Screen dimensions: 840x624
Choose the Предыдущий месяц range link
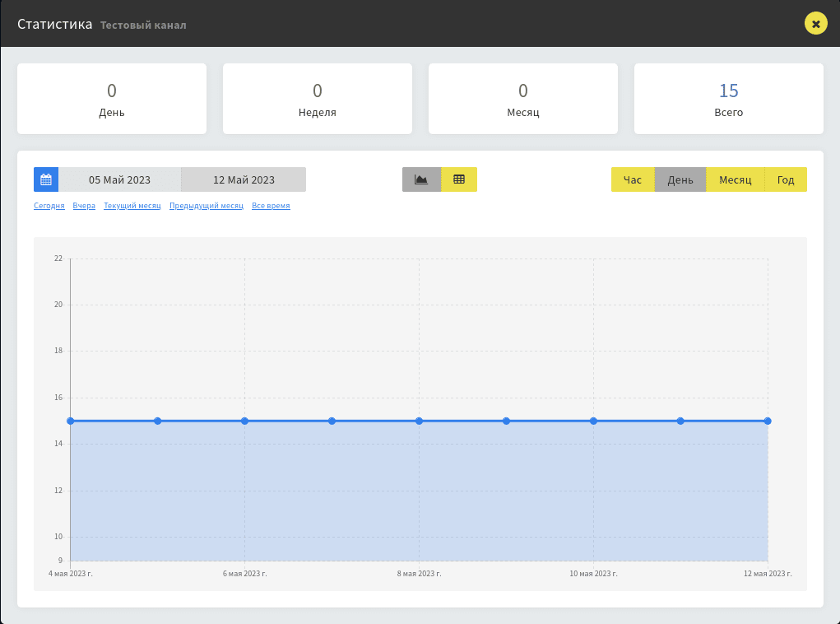(x=207, y=206)
